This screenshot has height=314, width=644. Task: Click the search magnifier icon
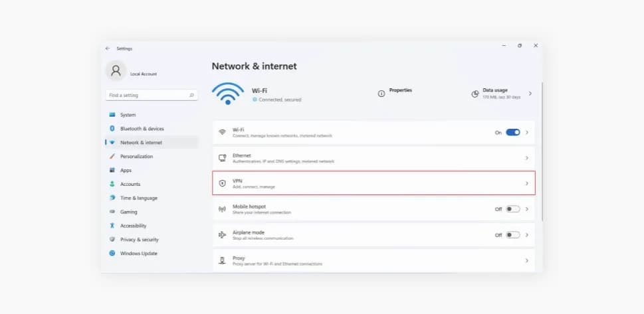(x=192, y=96)
